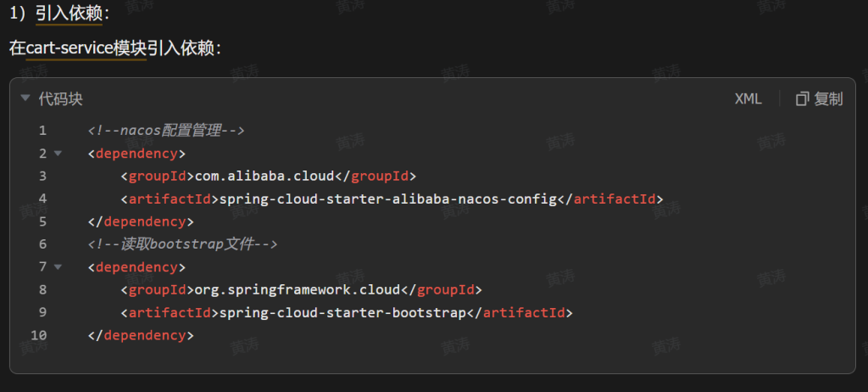
Task: Click the 读取bootstrap文件 comment line
Action: (x=182, y=244)
